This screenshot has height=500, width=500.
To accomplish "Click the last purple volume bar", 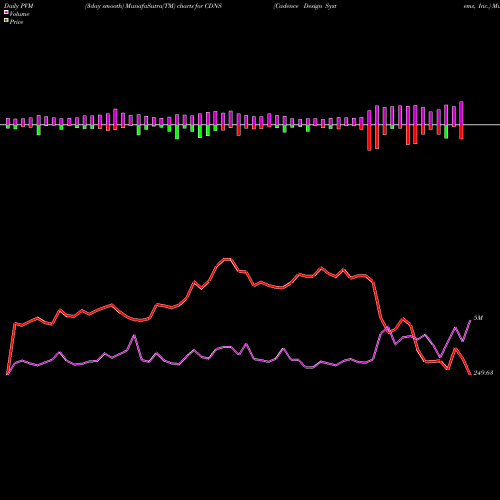I will coord(461,113).
